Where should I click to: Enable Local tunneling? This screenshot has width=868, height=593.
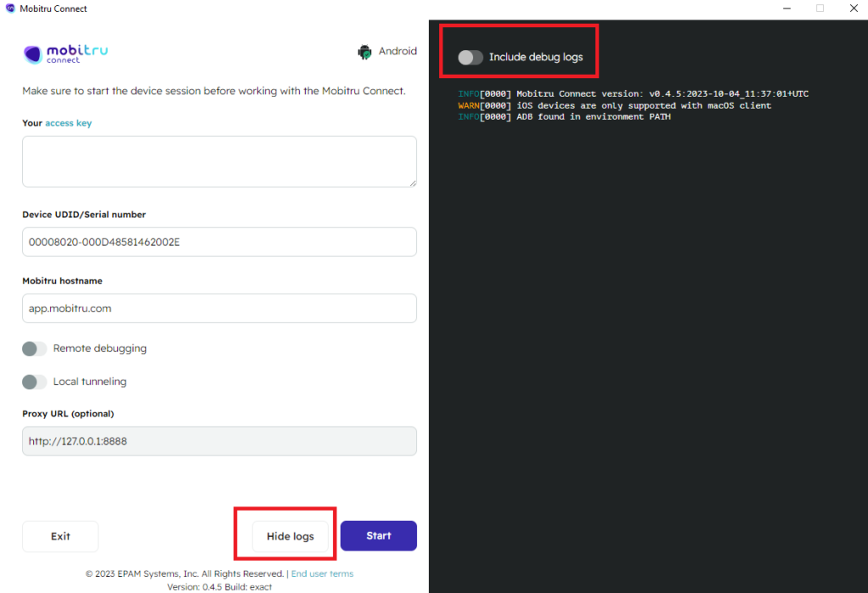coord(34,382)
